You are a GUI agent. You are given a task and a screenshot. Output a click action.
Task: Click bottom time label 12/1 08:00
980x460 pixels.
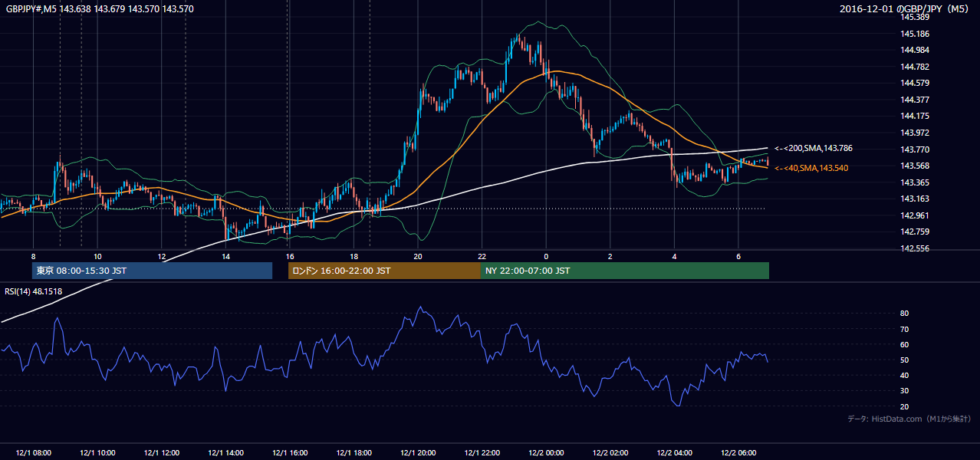click(33, 453)
